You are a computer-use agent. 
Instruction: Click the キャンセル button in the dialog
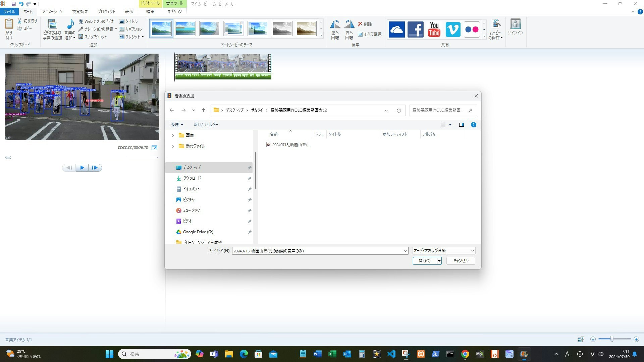coord(460,260)
